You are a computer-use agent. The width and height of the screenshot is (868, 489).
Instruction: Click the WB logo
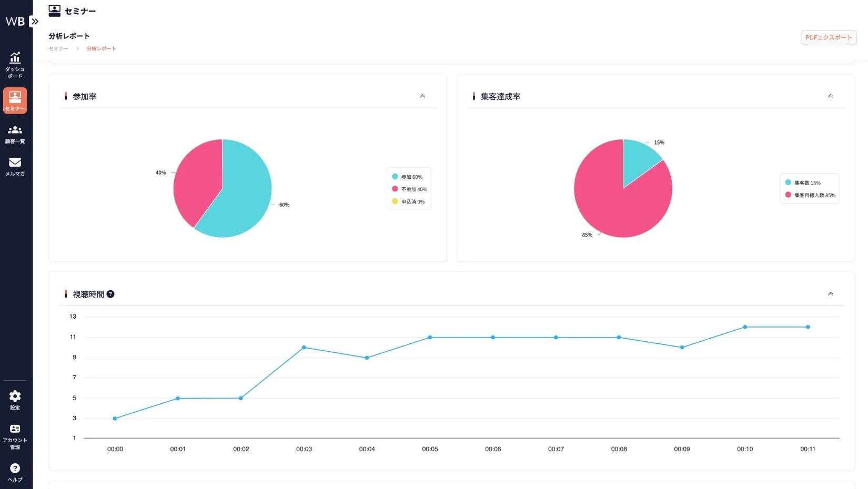[15, 22]
